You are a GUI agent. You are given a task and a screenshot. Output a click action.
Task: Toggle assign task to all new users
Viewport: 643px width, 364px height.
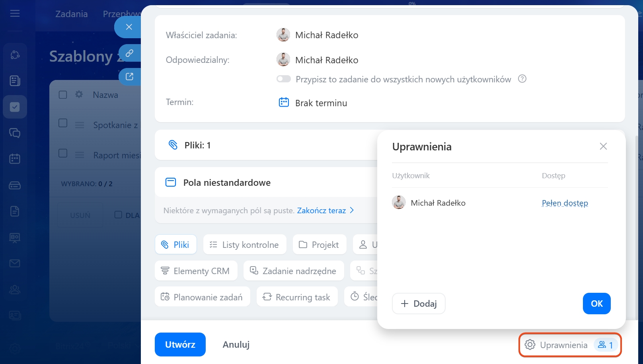click(284, 79)
